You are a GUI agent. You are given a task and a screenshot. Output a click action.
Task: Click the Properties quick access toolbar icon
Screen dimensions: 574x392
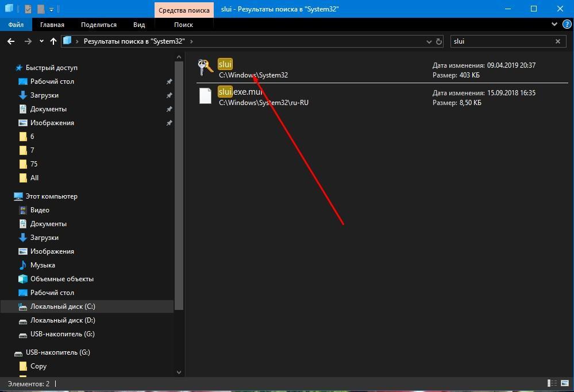click(x=28, y=9)
